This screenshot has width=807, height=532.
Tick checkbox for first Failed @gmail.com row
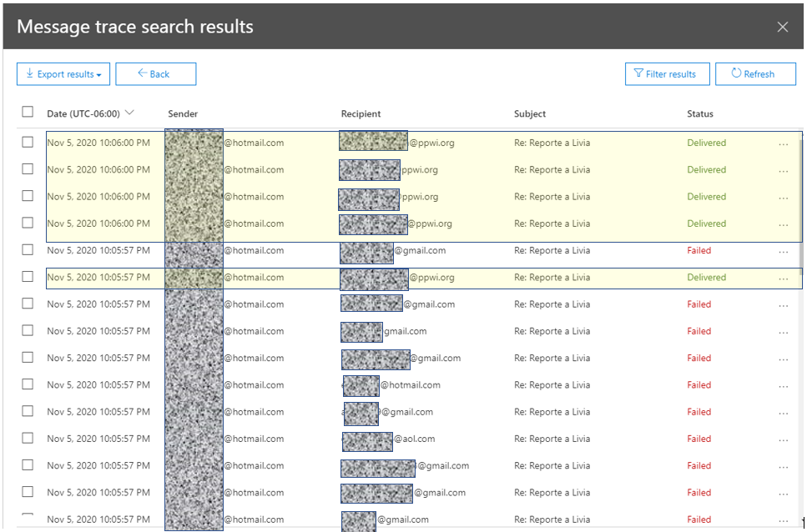[x=28, y=250]
